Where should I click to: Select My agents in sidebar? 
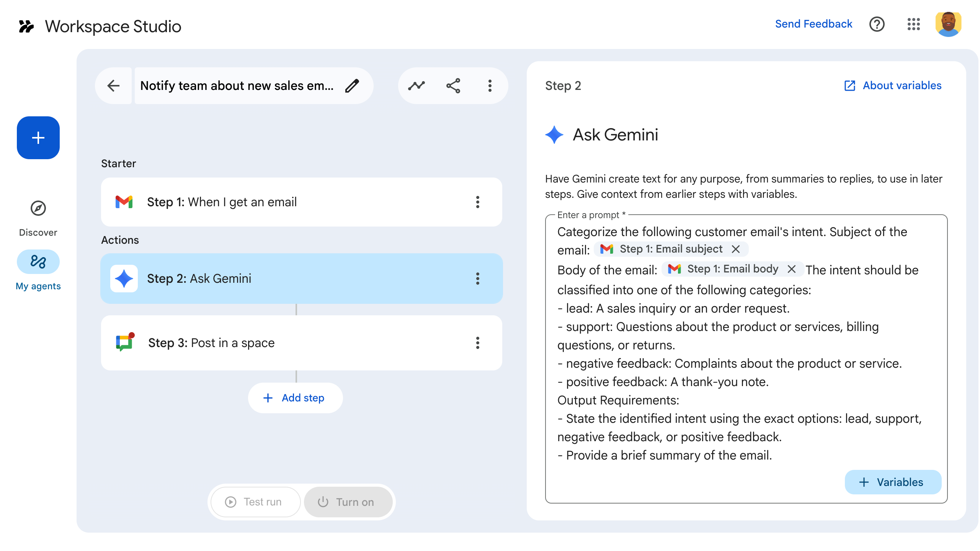tap(38, 262)
